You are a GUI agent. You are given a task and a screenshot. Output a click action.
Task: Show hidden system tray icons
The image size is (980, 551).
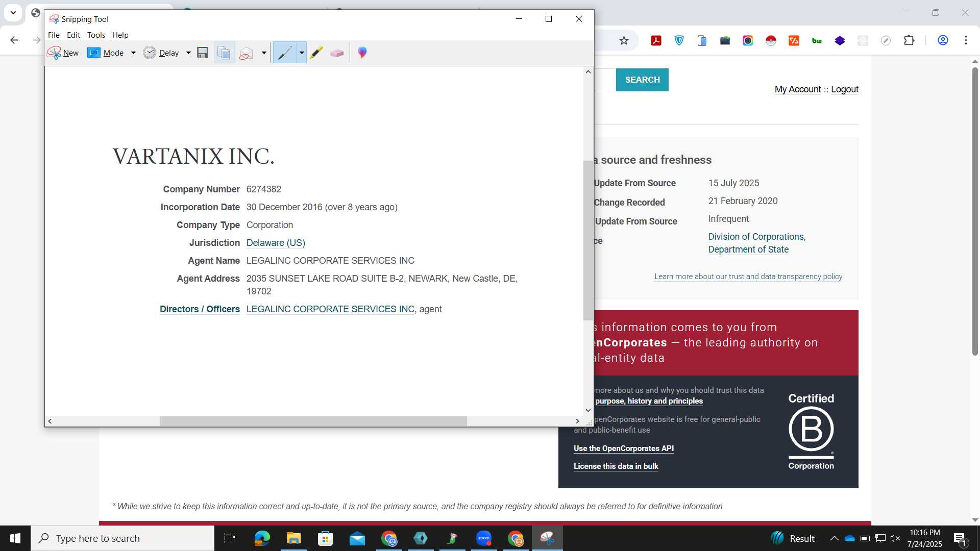(x=834, y=538)
